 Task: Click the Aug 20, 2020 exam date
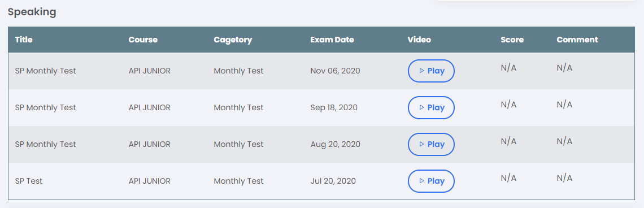(335, 144)
